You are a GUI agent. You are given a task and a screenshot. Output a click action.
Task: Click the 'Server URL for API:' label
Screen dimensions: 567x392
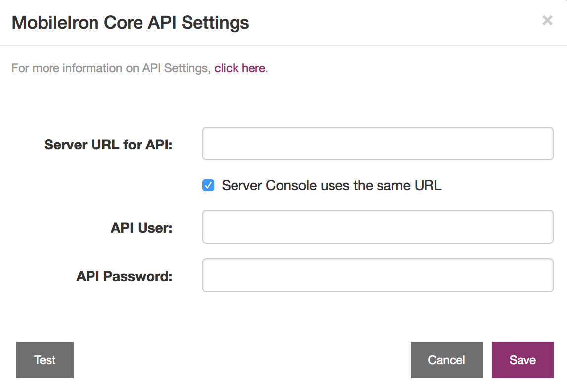coord(108,145)
